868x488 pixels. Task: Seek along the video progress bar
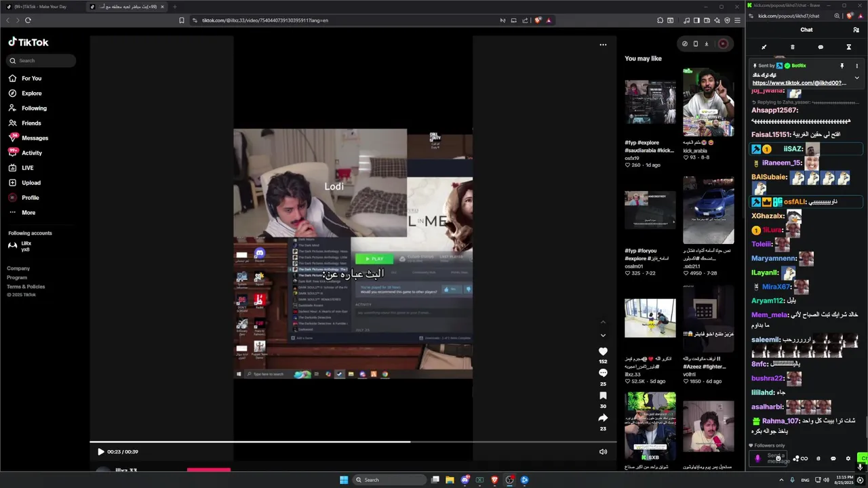tap(353, 442)
